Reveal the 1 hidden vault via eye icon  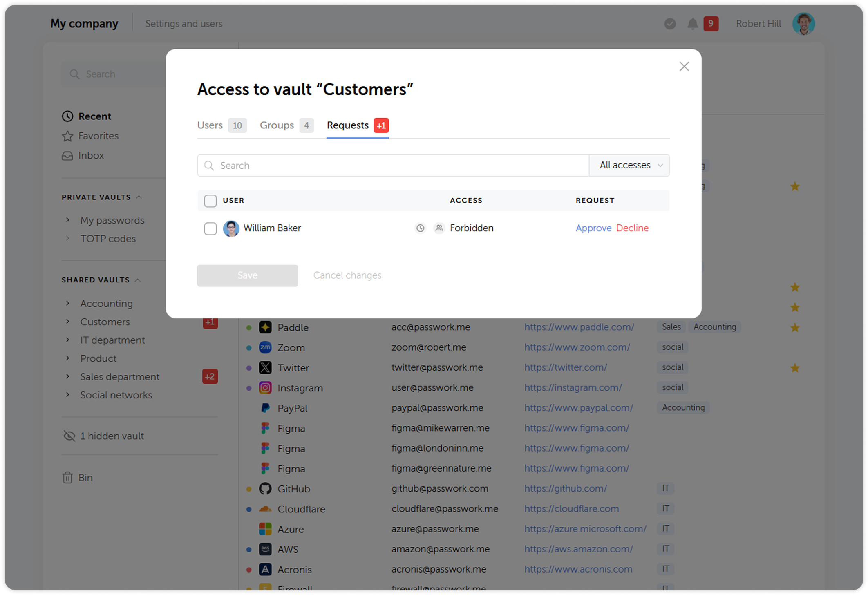[x=69, y=436]
